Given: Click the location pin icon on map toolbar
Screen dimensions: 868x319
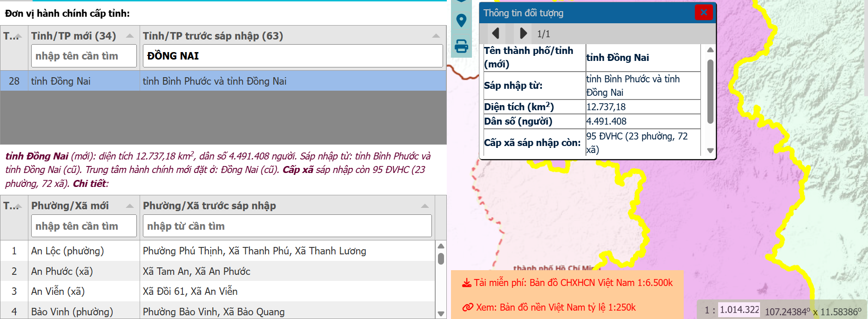Looking at the screenshot, I should tap(461, 20).
